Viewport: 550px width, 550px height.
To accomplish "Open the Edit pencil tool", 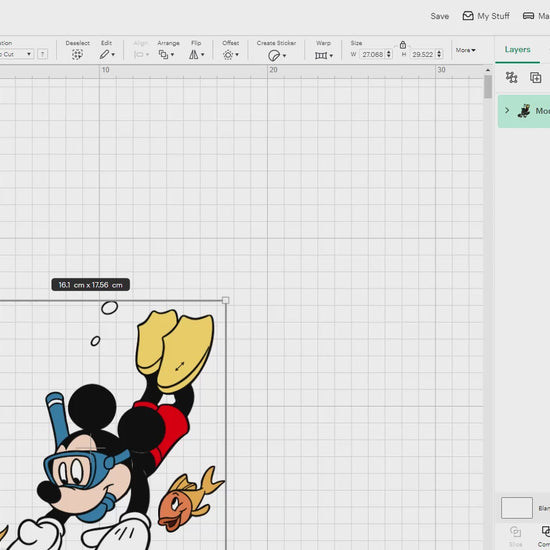I will pyautogui.click(x=107, y=54).
